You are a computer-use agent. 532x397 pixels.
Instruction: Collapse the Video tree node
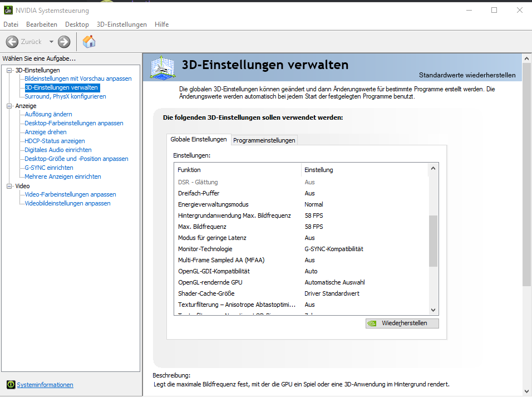click(9, 186)
